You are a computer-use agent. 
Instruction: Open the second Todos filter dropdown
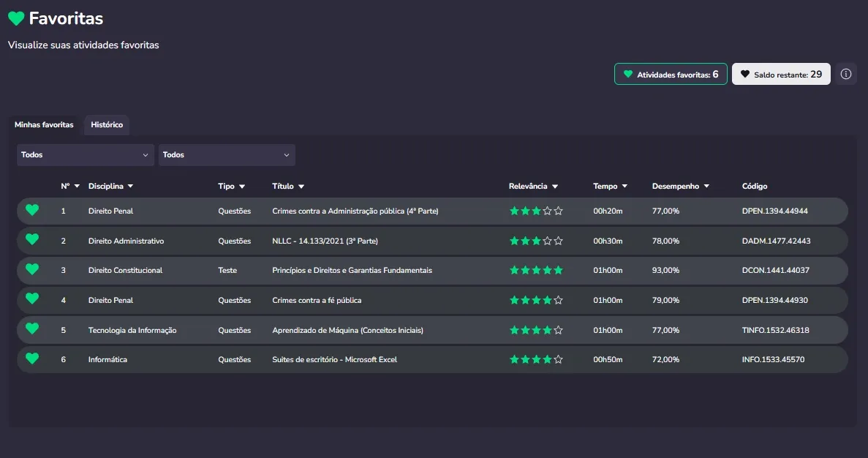point(227,155)
